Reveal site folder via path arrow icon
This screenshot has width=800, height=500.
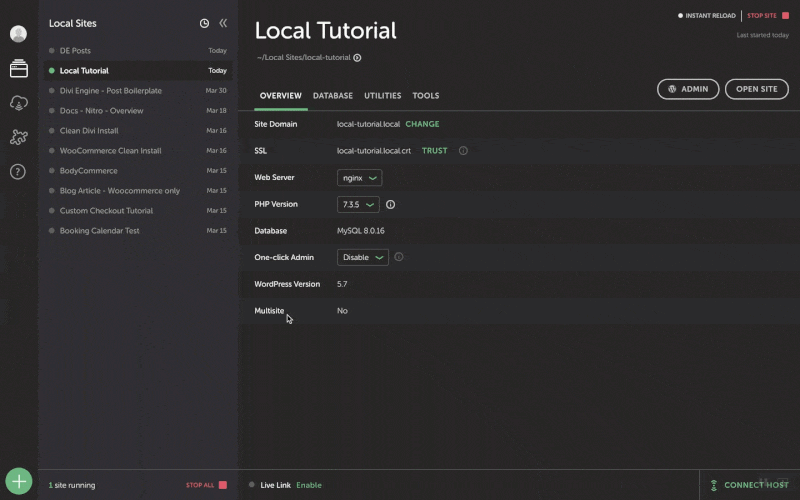point(357,58)
